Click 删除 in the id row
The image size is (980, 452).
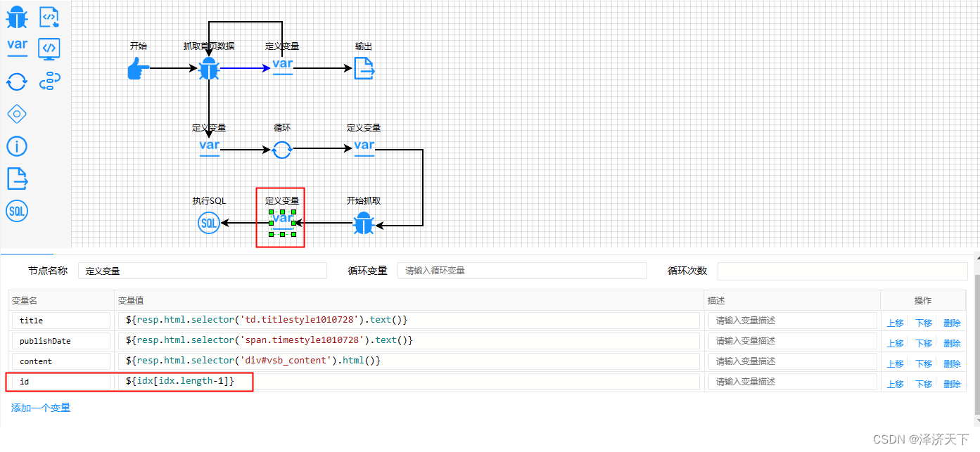[952, 385]
